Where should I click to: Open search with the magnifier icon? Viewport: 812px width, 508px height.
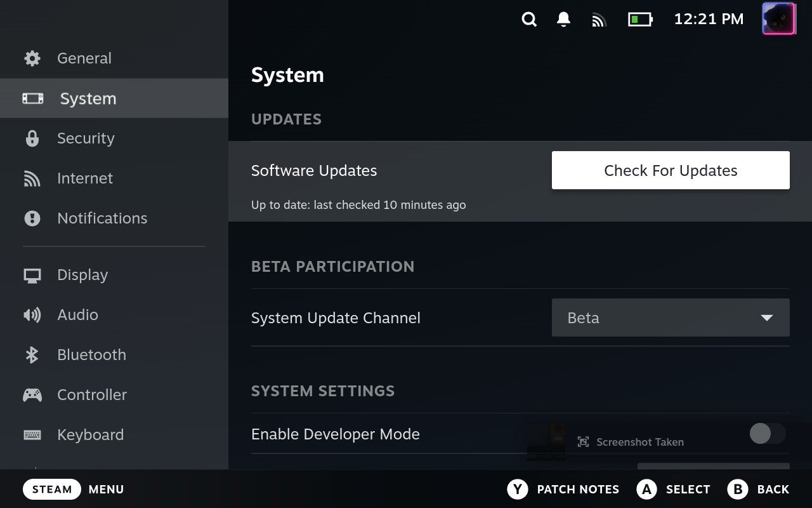click(x=528, y=19)
